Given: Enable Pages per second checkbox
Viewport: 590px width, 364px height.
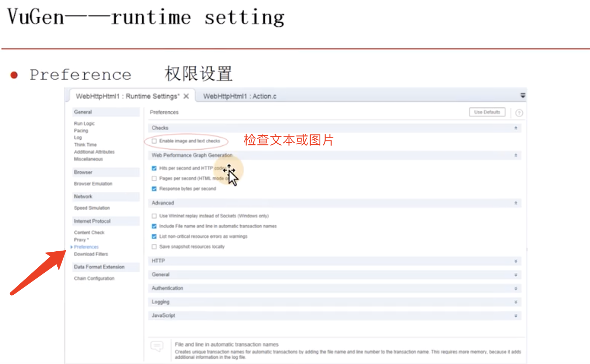Looking at the screenshot, I should tap(154, 178).
